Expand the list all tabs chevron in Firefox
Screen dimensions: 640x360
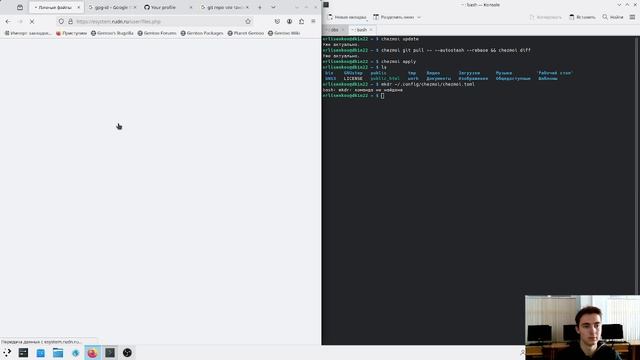273,7
